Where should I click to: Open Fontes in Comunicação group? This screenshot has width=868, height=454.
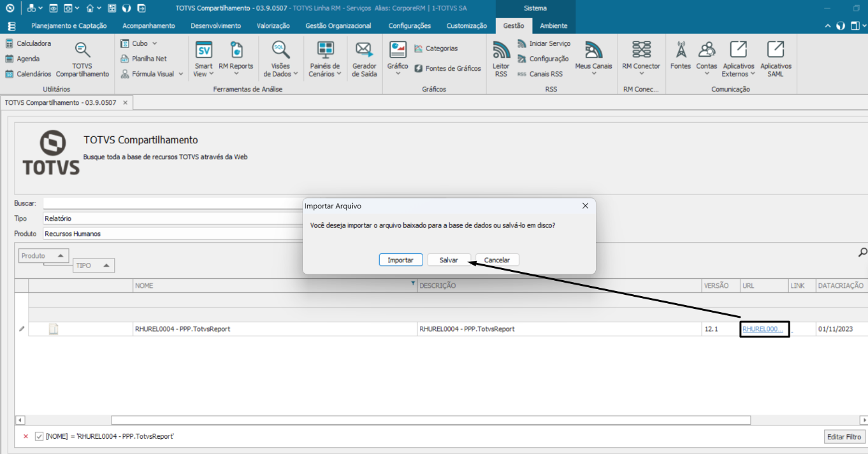pos(681,55)
